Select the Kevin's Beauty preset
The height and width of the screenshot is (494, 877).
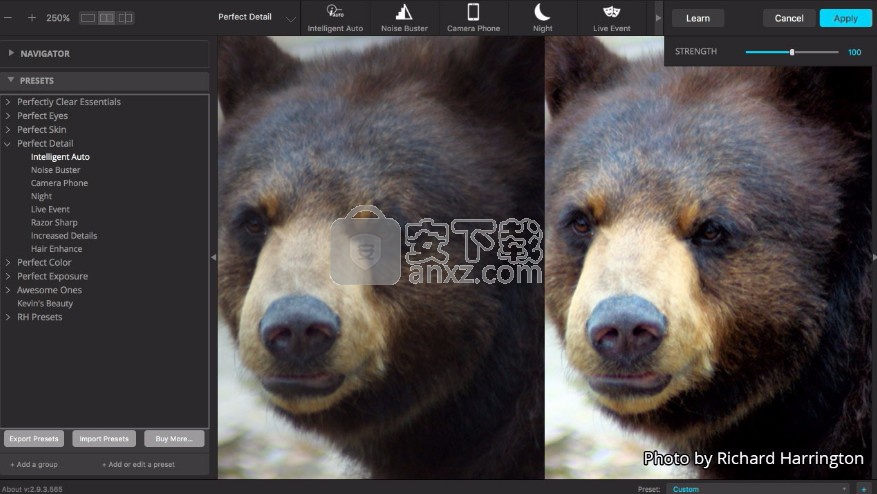coord(45,304)
